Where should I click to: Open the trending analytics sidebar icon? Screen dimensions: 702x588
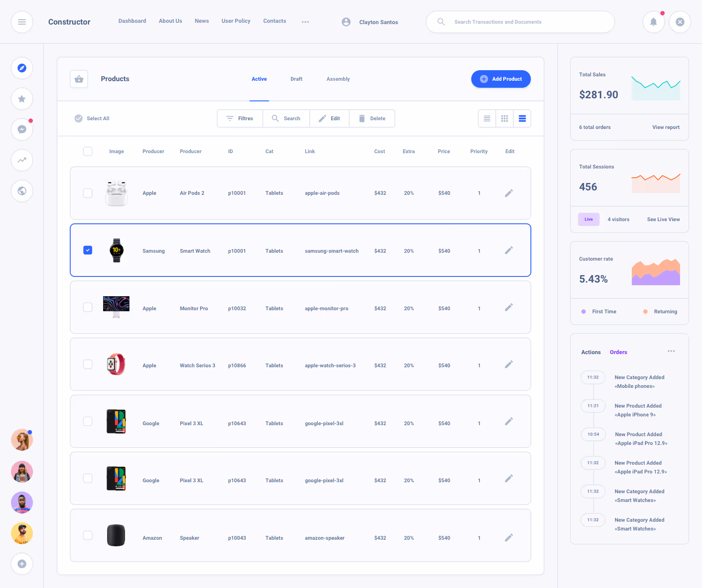point(22,160)
